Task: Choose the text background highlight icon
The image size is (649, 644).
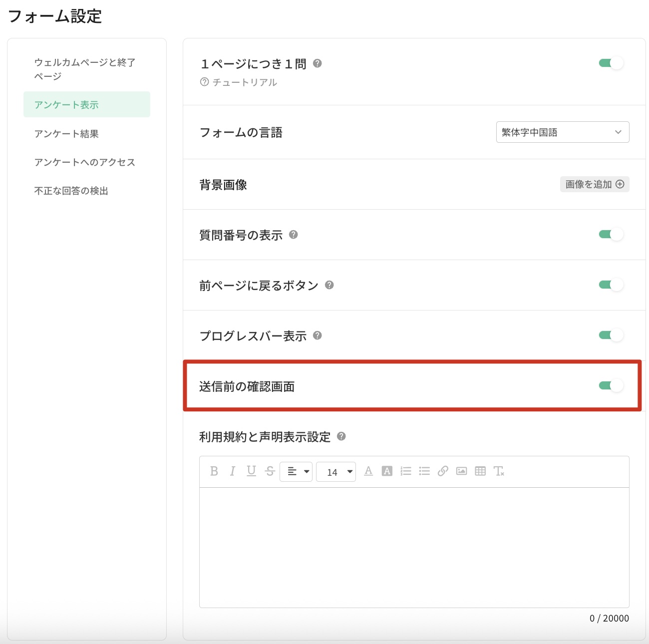Action: point(387,471)
